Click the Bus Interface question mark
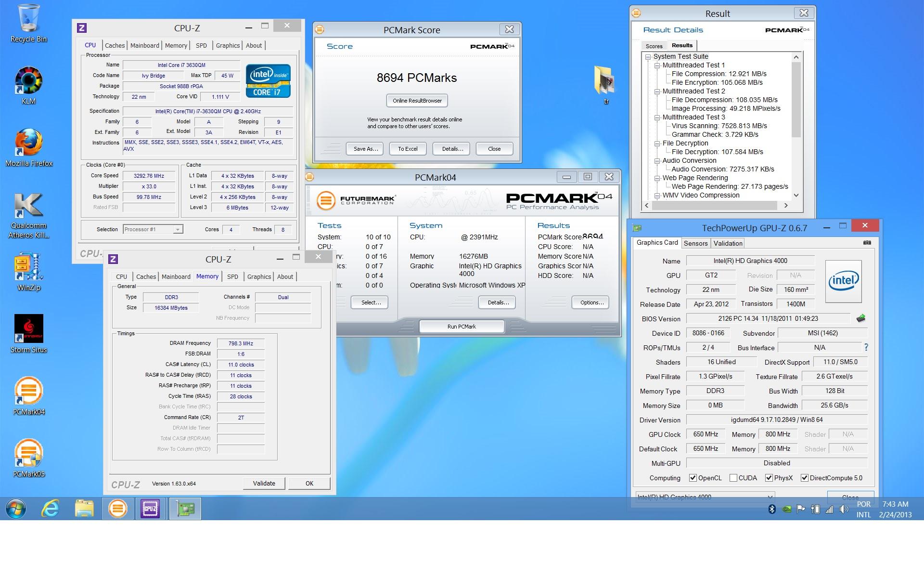The height and width of the screenshot is (578, 924). 866,347
